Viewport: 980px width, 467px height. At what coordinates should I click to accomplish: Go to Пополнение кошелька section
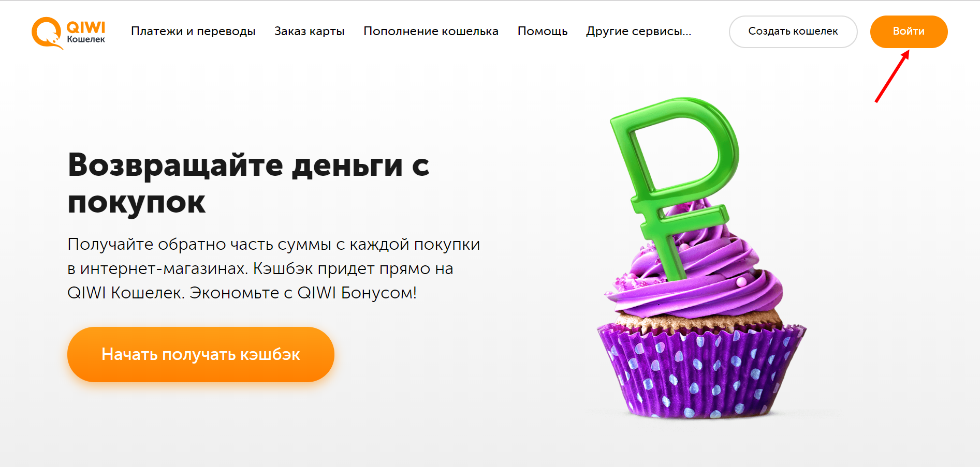(x=431, y=31)
